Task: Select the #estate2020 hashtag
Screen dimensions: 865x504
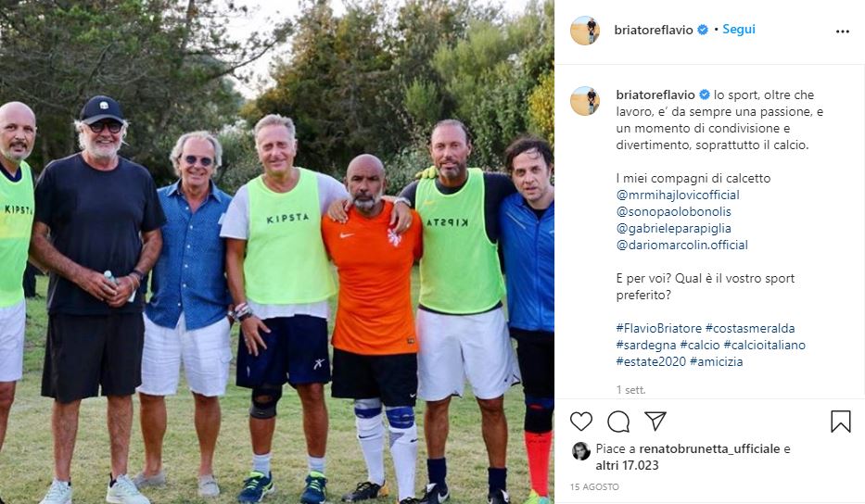Action: 651,361
